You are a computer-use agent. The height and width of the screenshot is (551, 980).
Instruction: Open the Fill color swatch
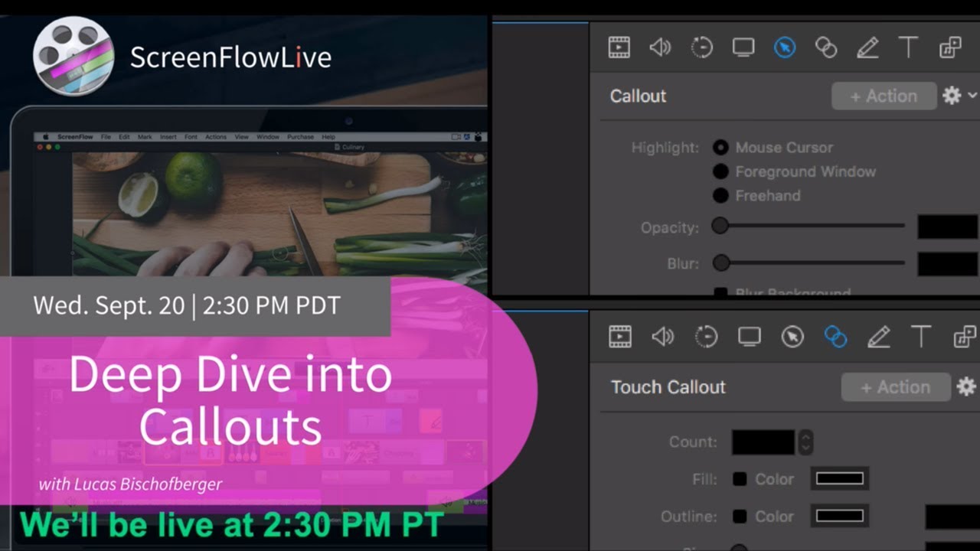tap(840, 479)
